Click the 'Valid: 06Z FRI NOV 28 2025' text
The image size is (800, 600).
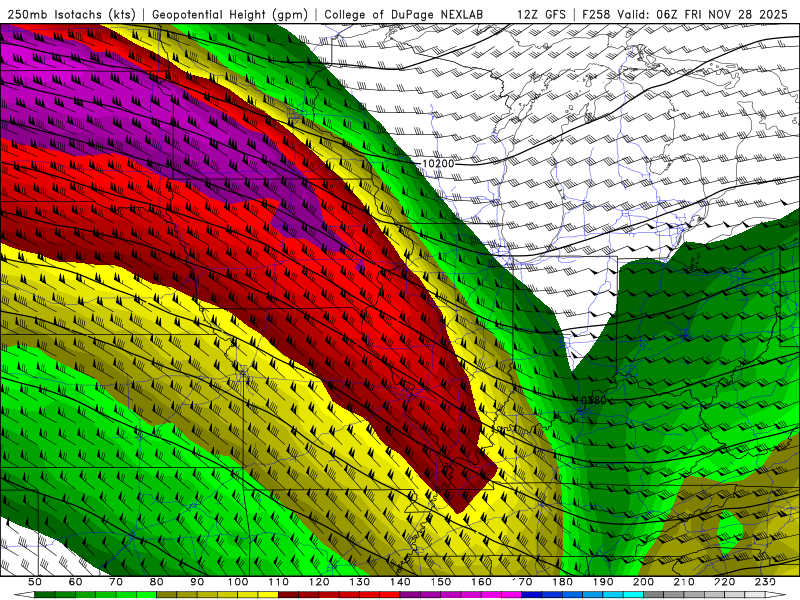(x=704, y=14)
